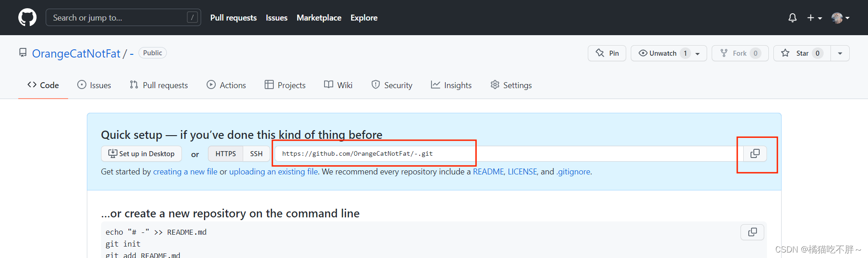
Task: Copy the clone URL to clipboard
Action: click(x=755, y=153)
